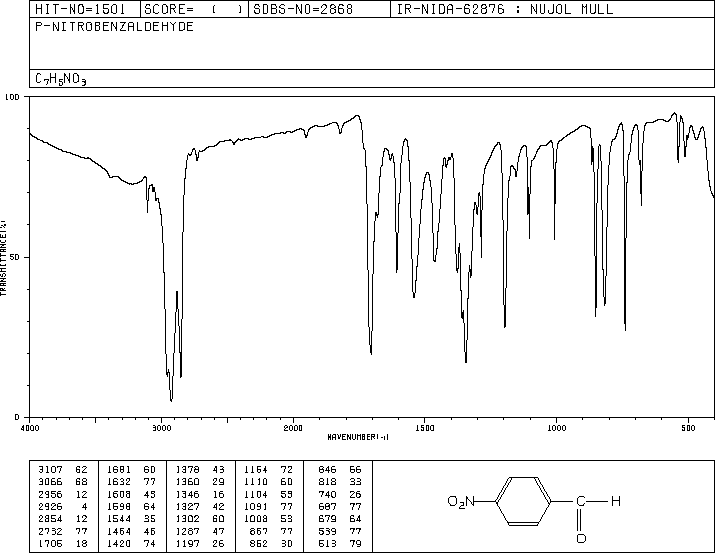
Task: Click the benzene ring in structure diagram
Action: click(x=523, y=501)
